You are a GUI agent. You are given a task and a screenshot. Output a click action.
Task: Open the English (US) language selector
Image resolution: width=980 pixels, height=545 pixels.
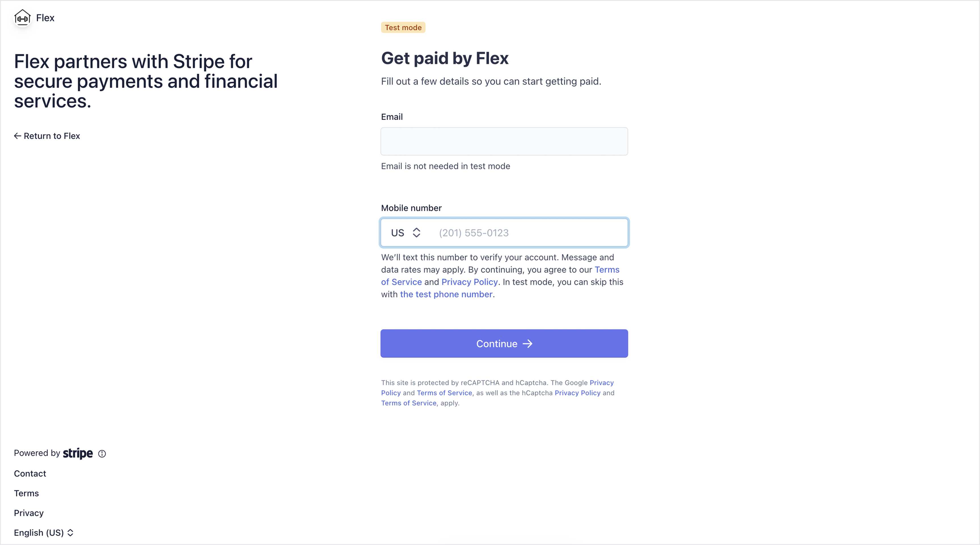coord(44,533)
